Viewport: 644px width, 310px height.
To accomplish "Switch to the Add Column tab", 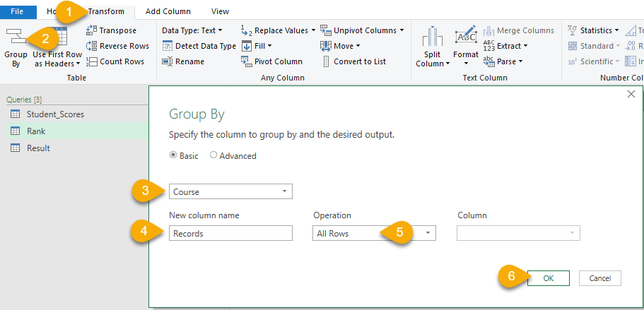I will click(x=168, y=11).
